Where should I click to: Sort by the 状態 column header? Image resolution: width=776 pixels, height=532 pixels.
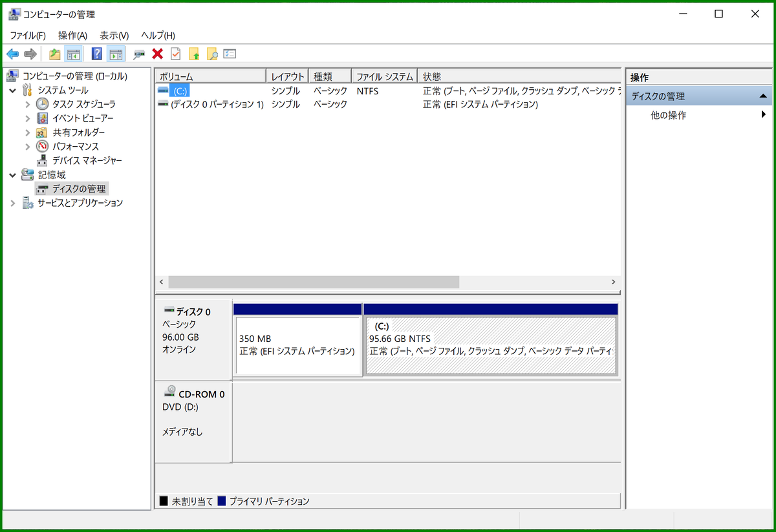click(519, 76)
